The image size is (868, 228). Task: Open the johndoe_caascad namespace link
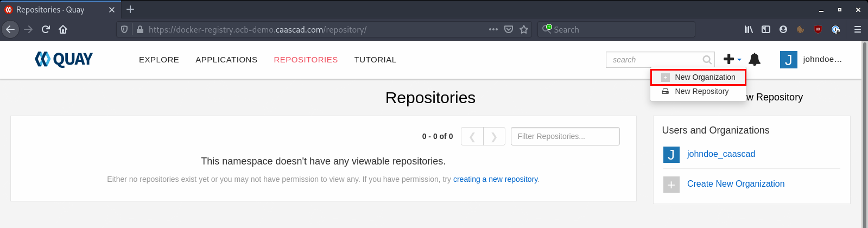[721, 154]
